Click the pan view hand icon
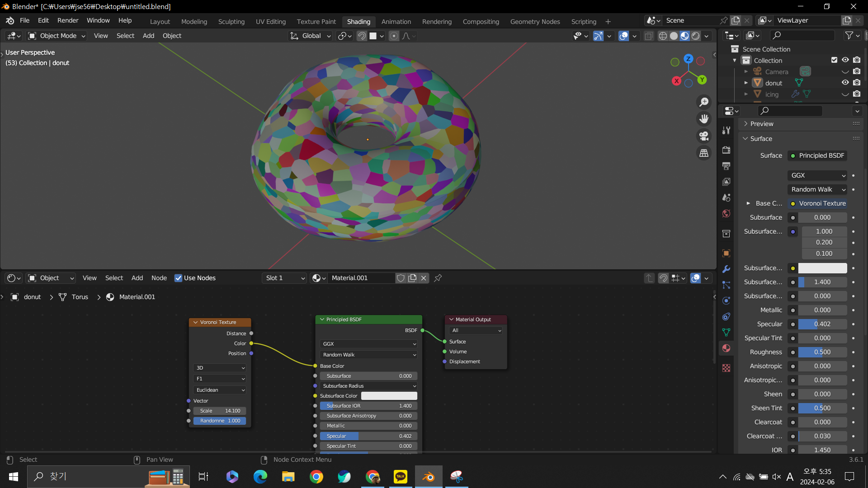This screenshot has height=488, width=868. pyautogui.click(x=704, y=119)
